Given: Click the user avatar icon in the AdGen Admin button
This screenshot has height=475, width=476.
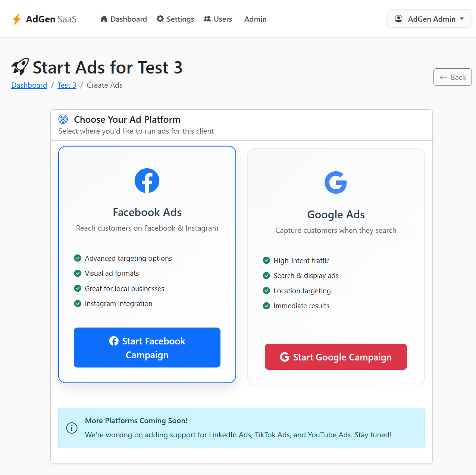Looking at the screenshot, I should (x=398, y=19).
